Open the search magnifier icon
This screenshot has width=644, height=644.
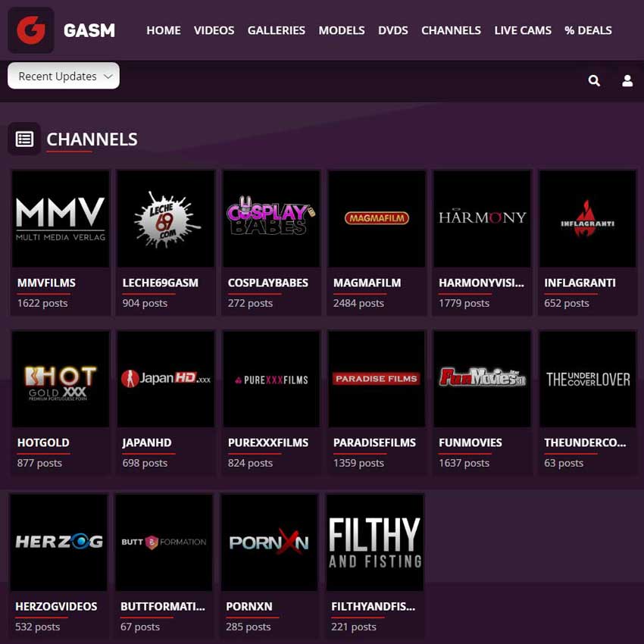click(x=594, y=80)
